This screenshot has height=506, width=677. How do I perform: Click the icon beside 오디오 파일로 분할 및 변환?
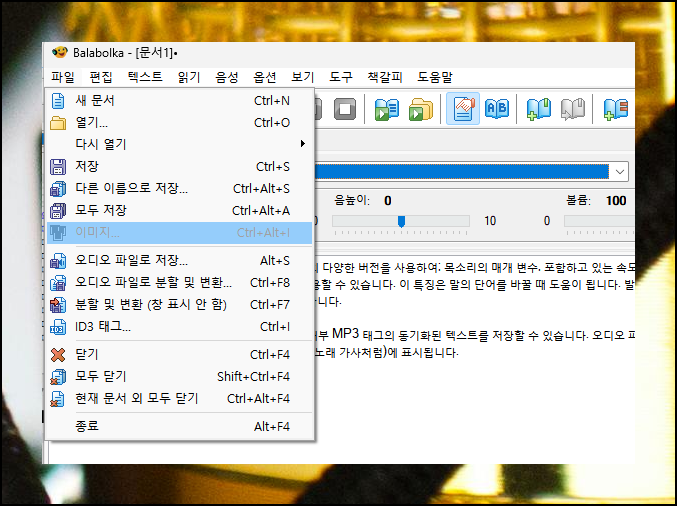pyautogui.click(x=58, y=283)
